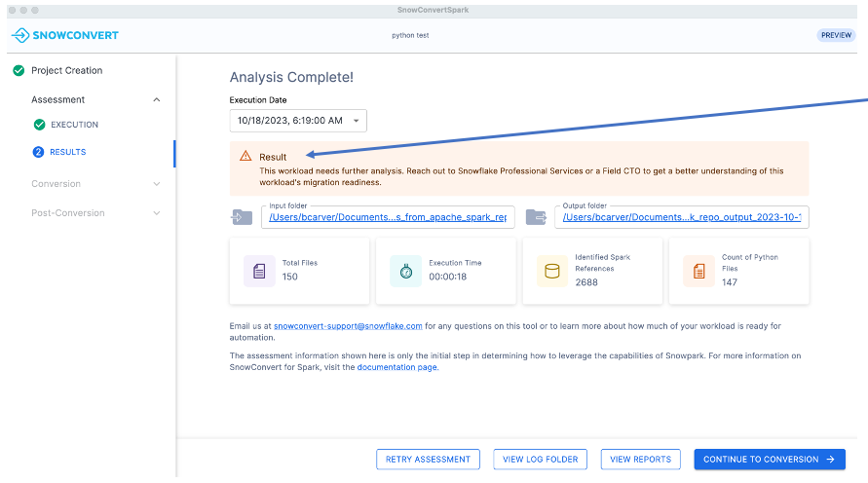Image resolution: width=868 pixels, height=483 pixels.
Task: Click the Execution Time stopwatch icon
Action: pos(405,271)
